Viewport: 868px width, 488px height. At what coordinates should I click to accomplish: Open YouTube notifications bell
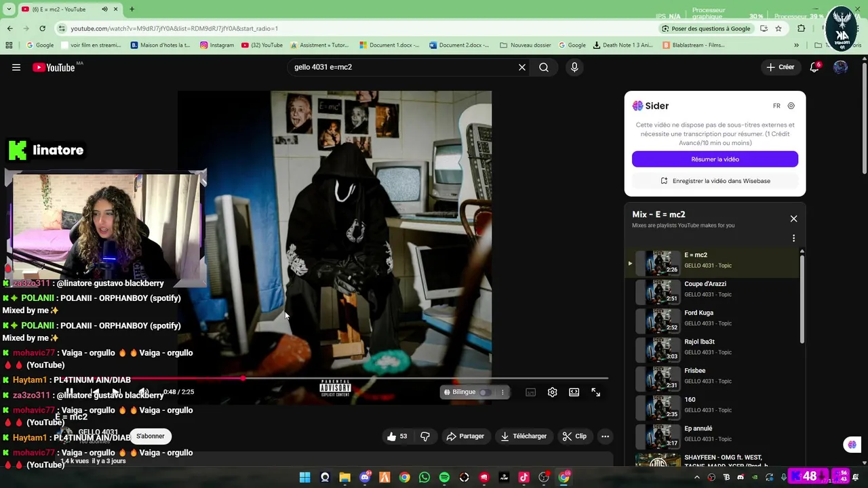pyautogui.click(x=815, y=67)
